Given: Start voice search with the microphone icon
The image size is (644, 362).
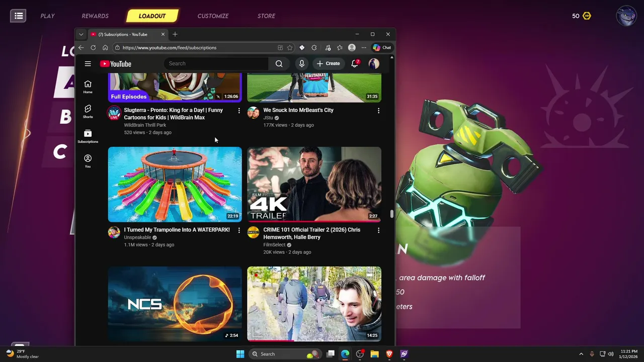Looking at the screenshot, I should click(x=301, y=64).
